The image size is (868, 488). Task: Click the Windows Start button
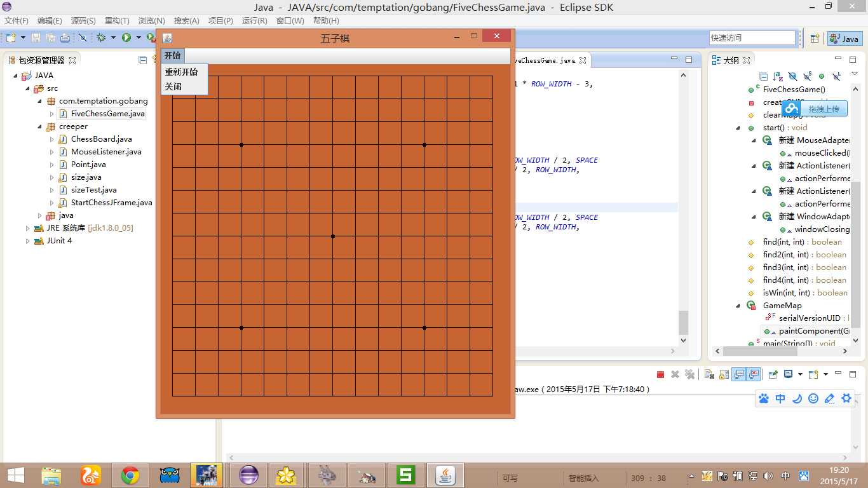tap(15, 475)
